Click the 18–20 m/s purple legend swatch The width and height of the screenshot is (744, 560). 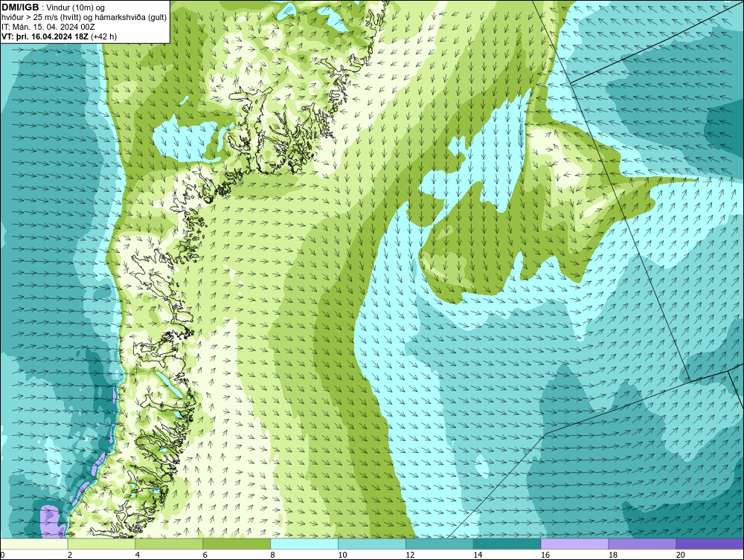click(x=643, y=544)
